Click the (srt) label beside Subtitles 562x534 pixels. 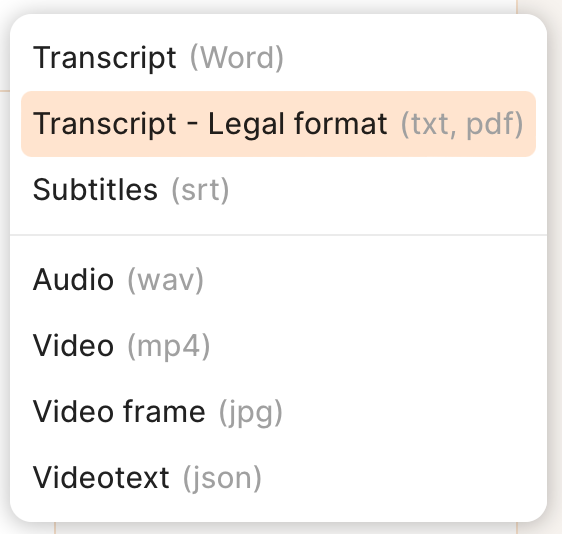200,190
